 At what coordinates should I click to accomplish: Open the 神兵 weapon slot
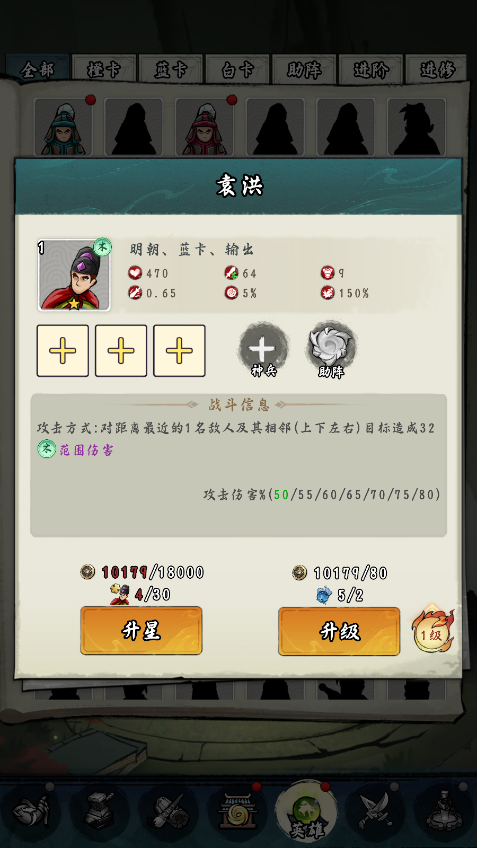click(264, 350)
